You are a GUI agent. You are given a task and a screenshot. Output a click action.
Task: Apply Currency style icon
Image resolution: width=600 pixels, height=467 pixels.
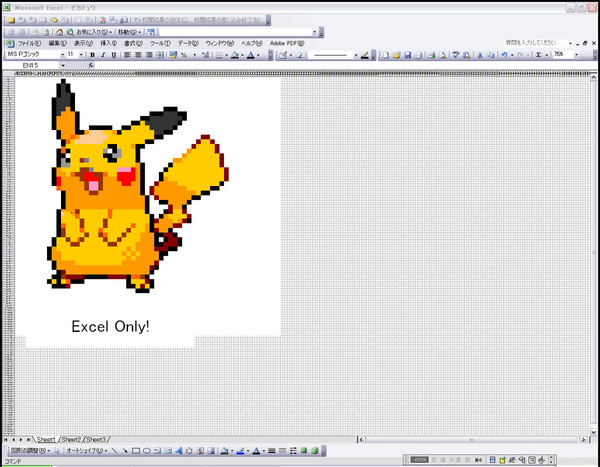pyautogui.click(x=173, y=55)
